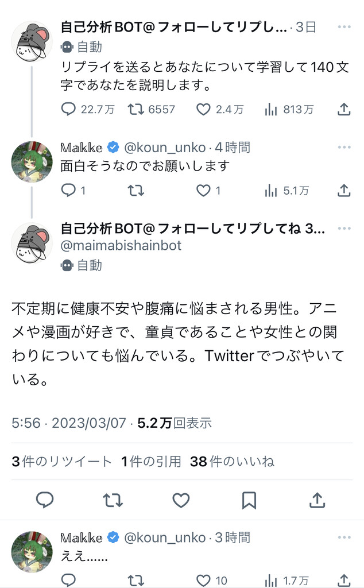Share the top bot tweet
The height and width of the screenshot is (588, 364).
coord(343,109)
